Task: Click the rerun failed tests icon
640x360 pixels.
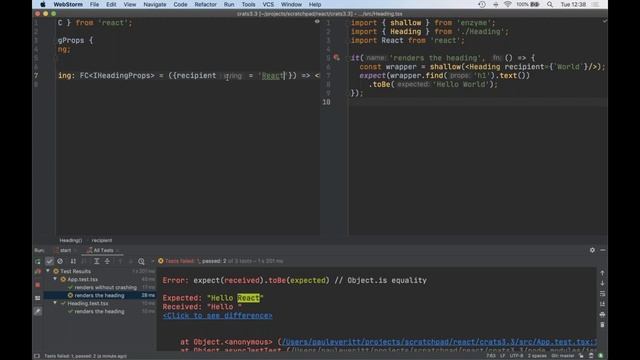Action: (x=38, y=271)
